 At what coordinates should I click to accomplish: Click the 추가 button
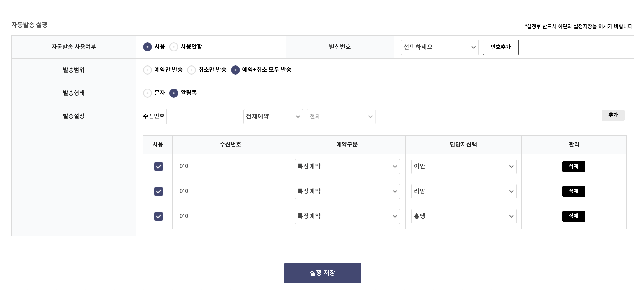pos(613,115)
